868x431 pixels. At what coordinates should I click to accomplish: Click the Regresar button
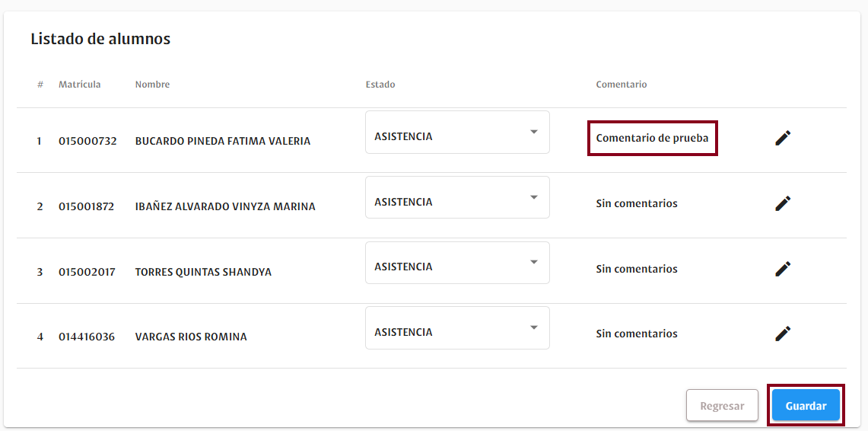tap(722, 406)
